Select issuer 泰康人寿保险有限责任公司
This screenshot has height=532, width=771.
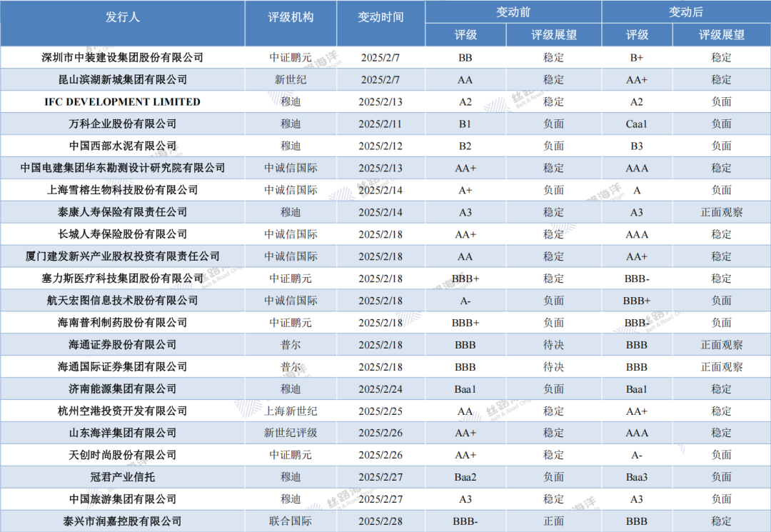click(123, 212)
